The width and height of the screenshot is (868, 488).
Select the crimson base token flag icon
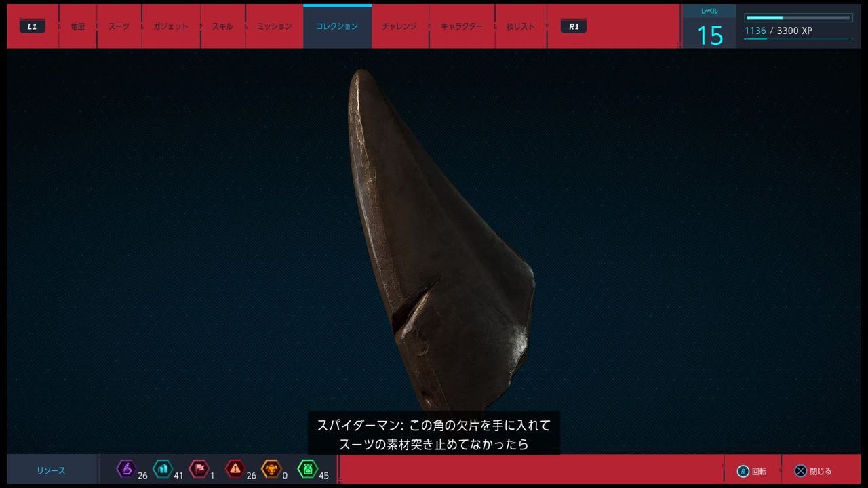tap(199, 468)
